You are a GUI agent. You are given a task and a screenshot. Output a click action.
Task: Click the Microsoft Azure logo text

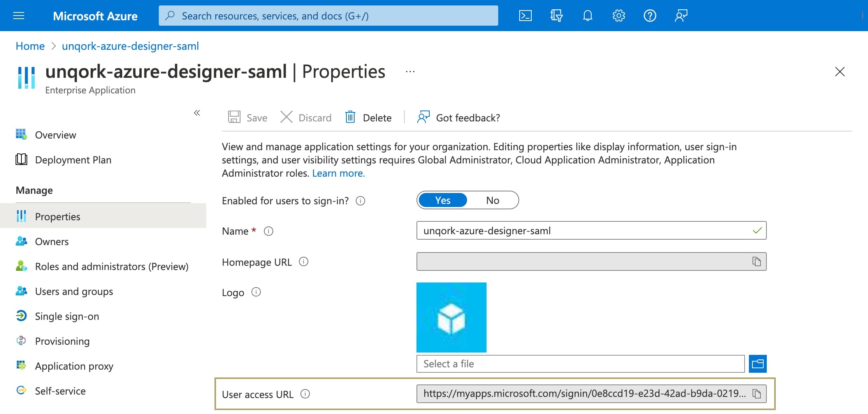95,16
